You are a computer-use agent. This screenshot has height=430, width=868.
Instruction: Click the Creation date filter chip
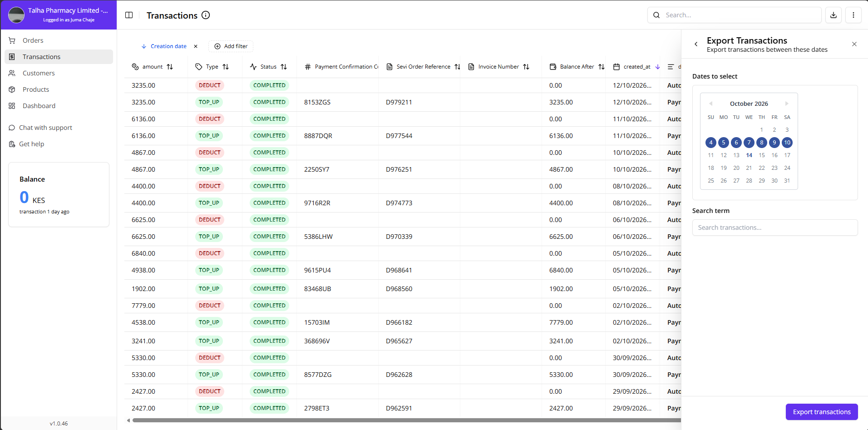point(164,46)
